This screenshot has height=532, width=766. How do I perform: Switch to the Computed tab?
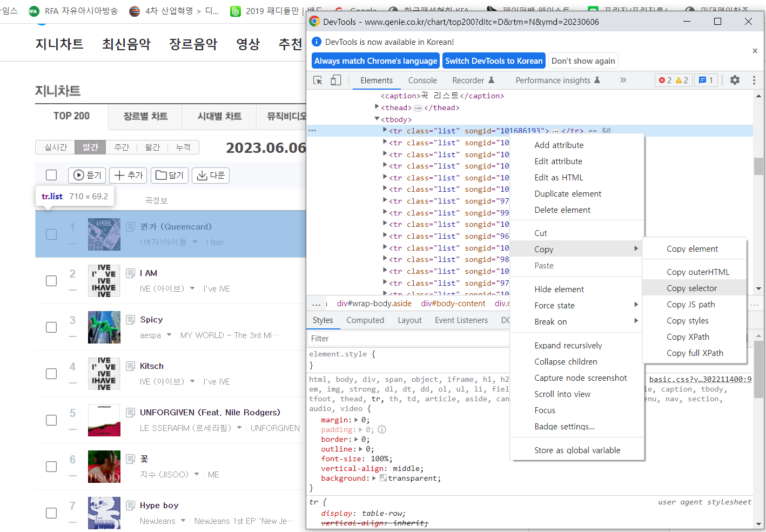click(365, 320)
